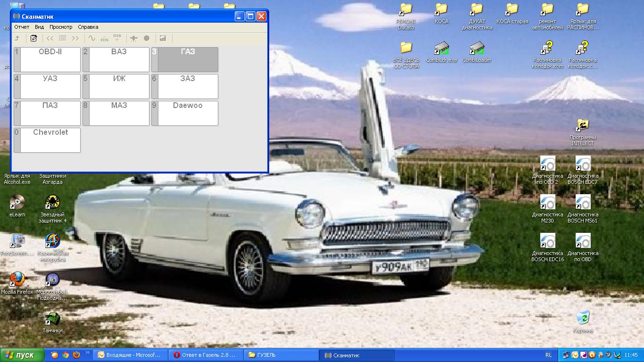Click the double left arrow toolbar icon
This screenshot has height=362, width=644.
[x=50, y=39]
